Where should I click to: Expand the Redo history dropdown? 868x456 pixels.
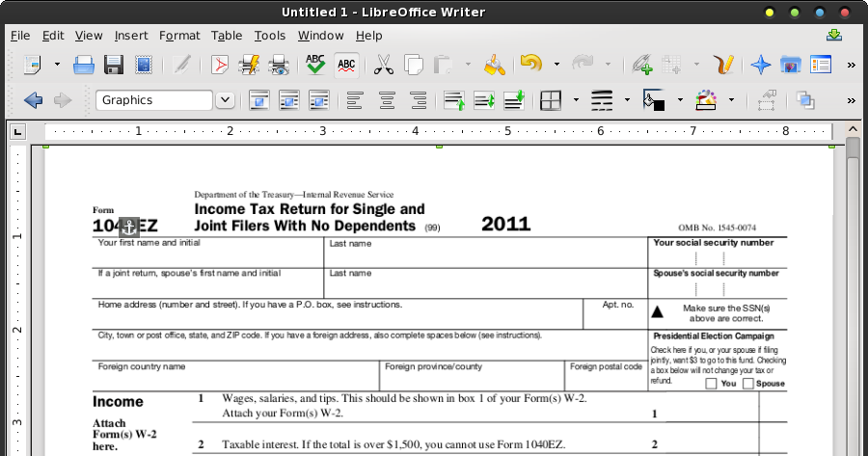608,65
